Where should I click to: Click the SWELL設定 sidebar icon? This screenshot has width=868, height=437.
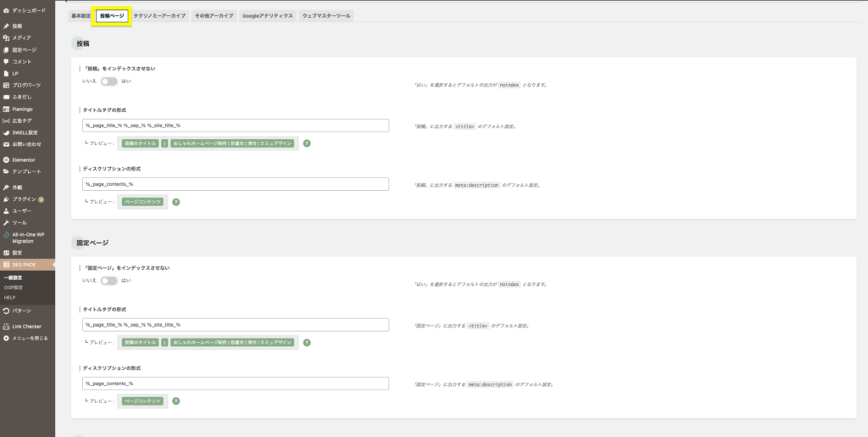[x=6, y=132]
